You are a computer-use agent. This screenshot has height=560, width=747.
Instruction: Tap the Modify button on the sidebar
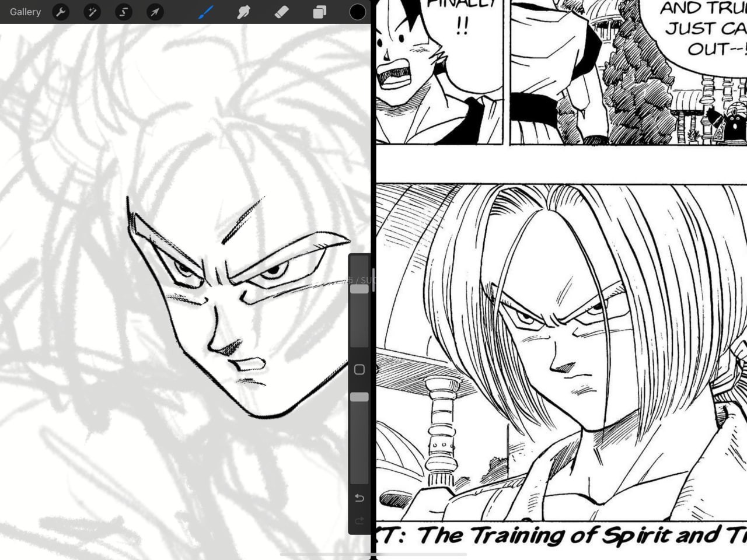(x=359, y=369)
